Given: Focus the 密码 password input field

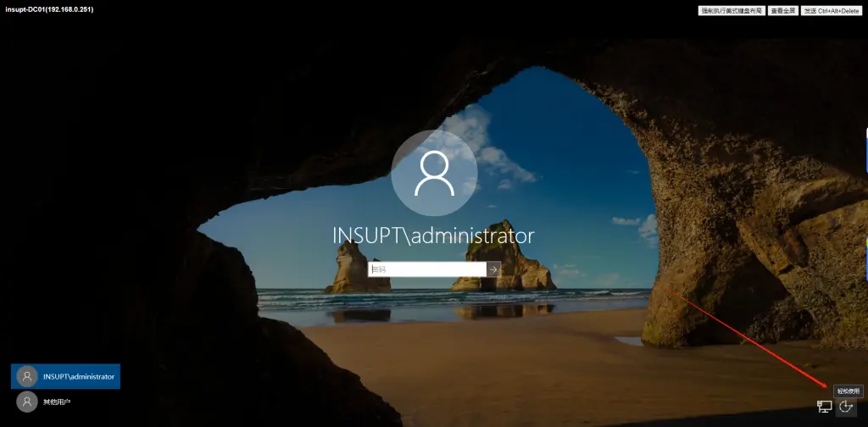Looking at the screenshot, I should point(426,269).
